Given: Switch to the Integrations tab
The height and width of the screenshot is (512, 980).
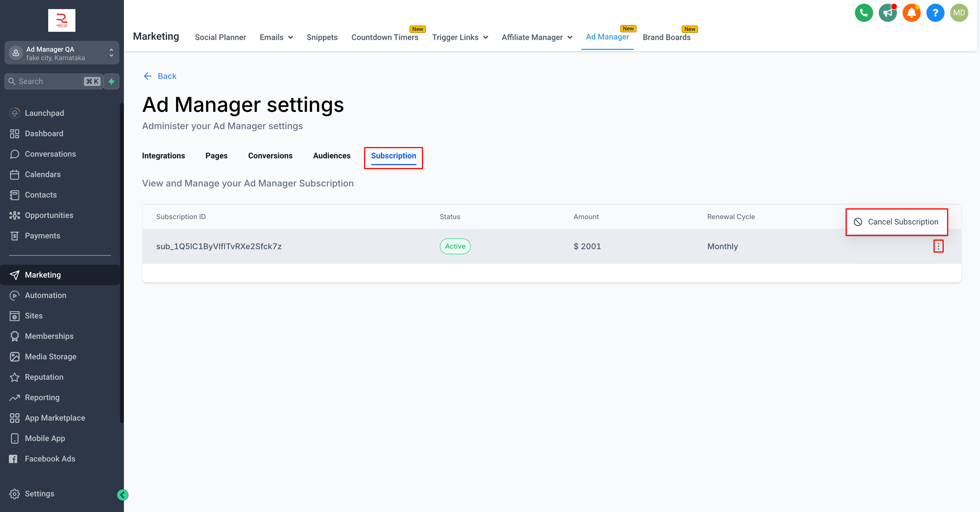Looking at the screenshot, I should (x=163, y=156).
